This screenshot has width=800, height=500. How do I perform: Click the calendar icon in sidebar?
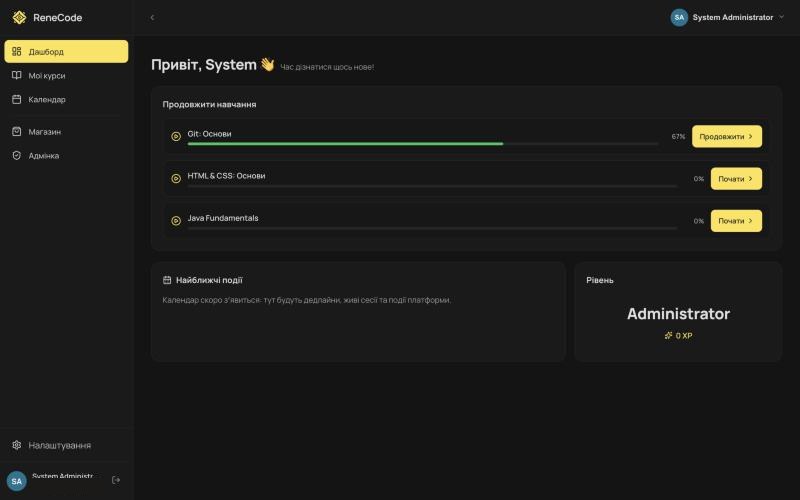(17, 99)
